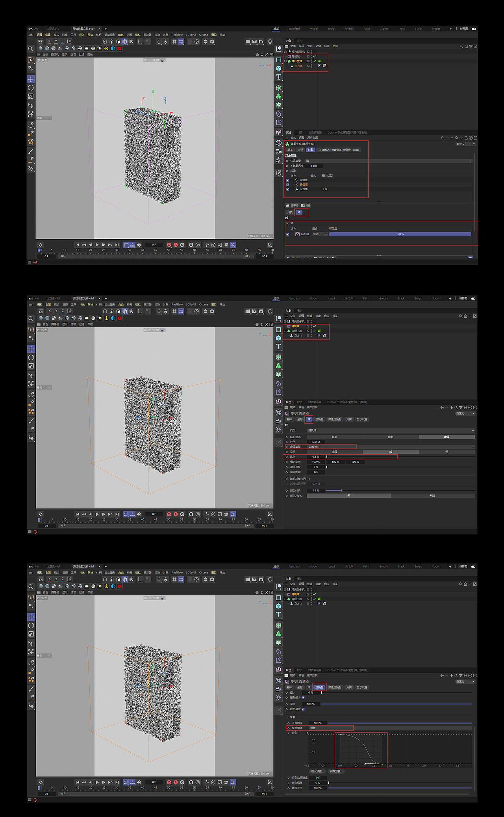This screenshot has width=504, height=817.
Task: Uncheck the 立方体 checkbox in the volume list
Action: point(287,189)
